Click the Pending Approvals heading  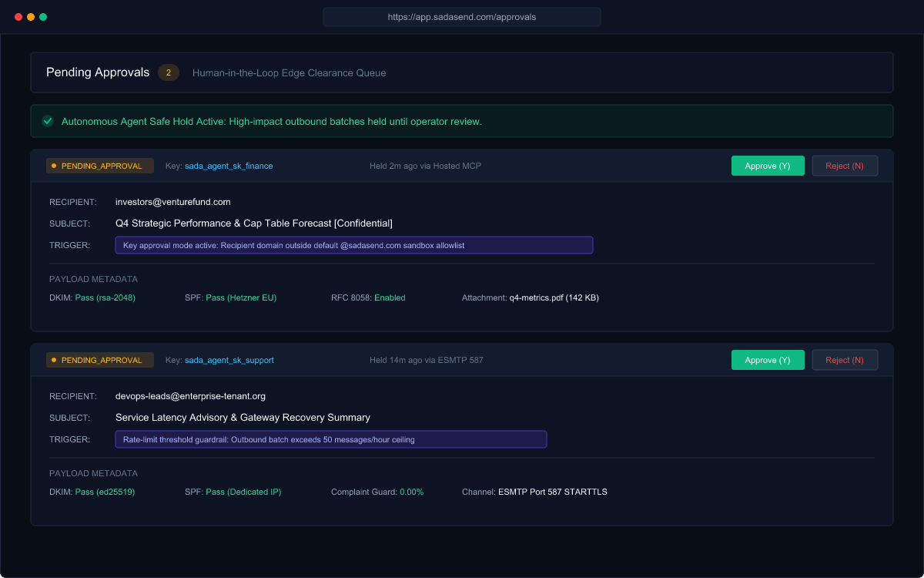pos(98,72)
